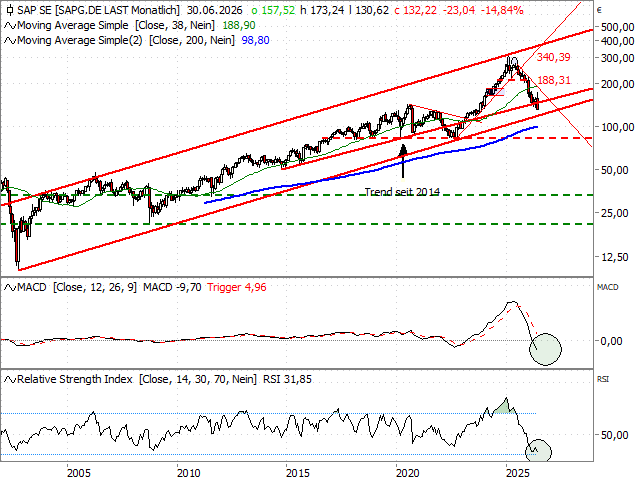This screenshot has height=480, width=640.
Task: Click the RSI axis title on the right
Action: (602, 380)
